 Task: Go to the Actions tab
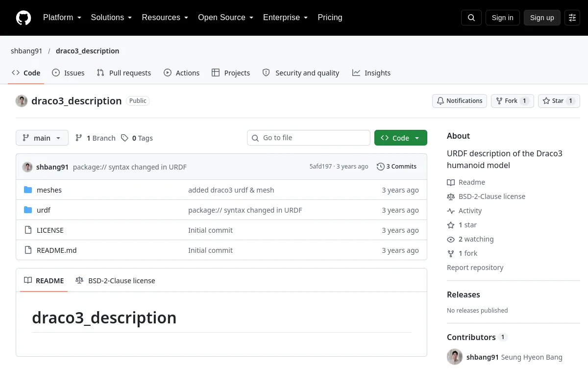click(181, 73)
